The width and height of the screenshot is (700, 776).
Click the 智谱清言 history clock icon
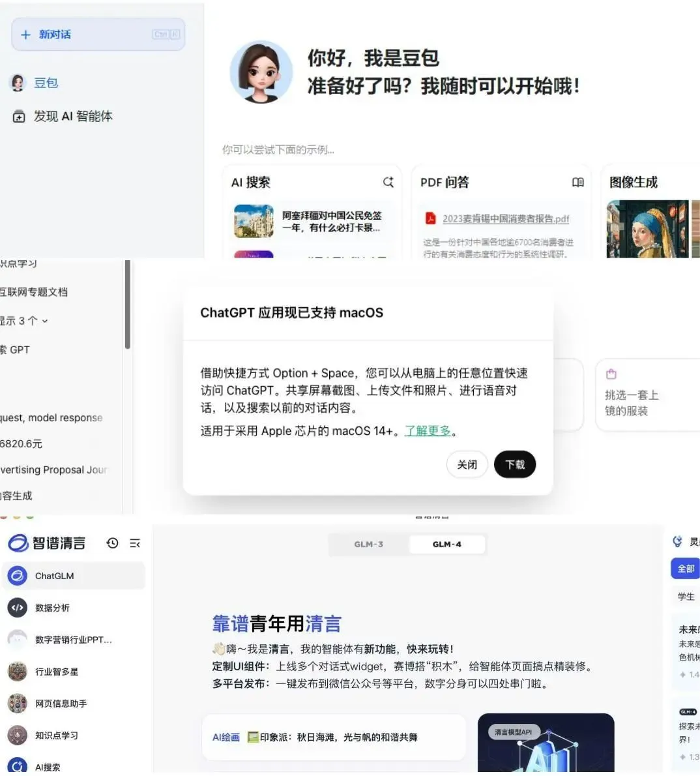tap(112, 543)
